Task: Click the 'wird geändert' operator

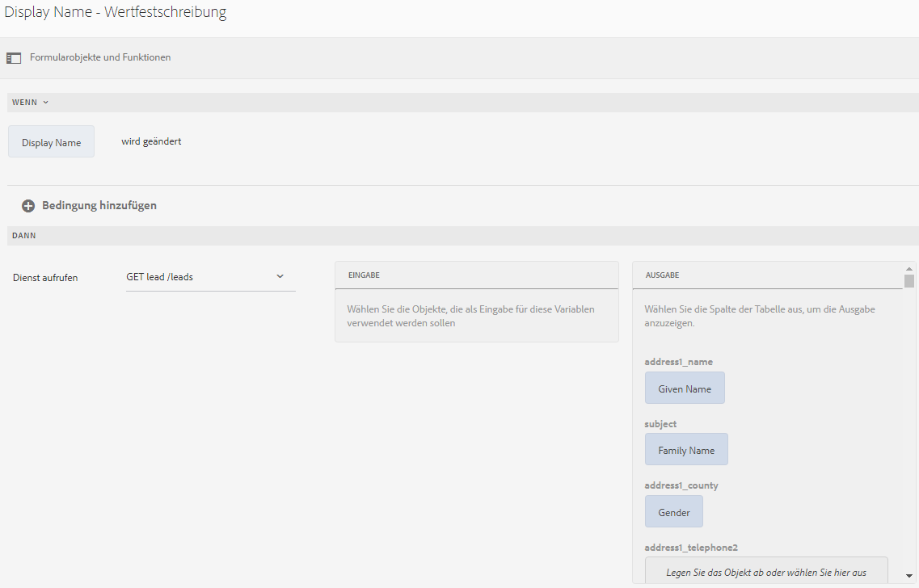Action: click(x=151, y=141)
